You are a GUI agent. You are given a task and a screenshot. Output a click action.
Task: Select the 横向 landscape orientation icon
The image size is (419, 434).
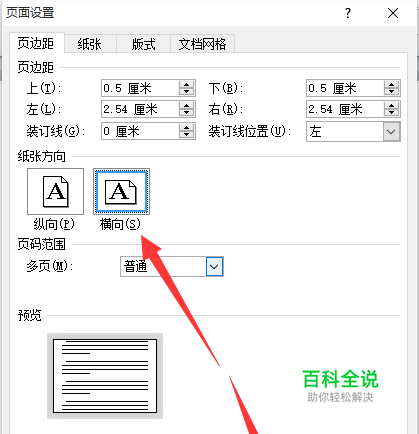point(121,191)
